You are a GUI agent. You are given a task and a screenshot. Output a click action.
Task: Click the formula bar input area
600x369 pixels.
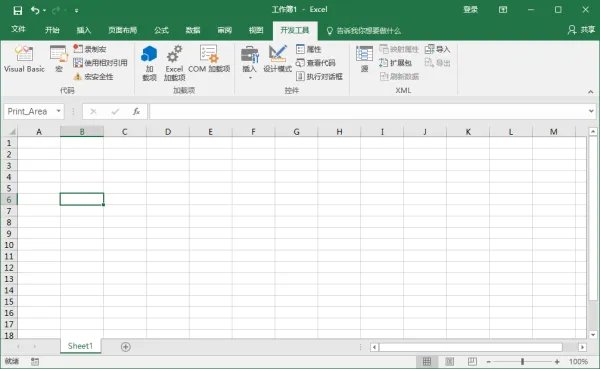[x=367, y=111]
